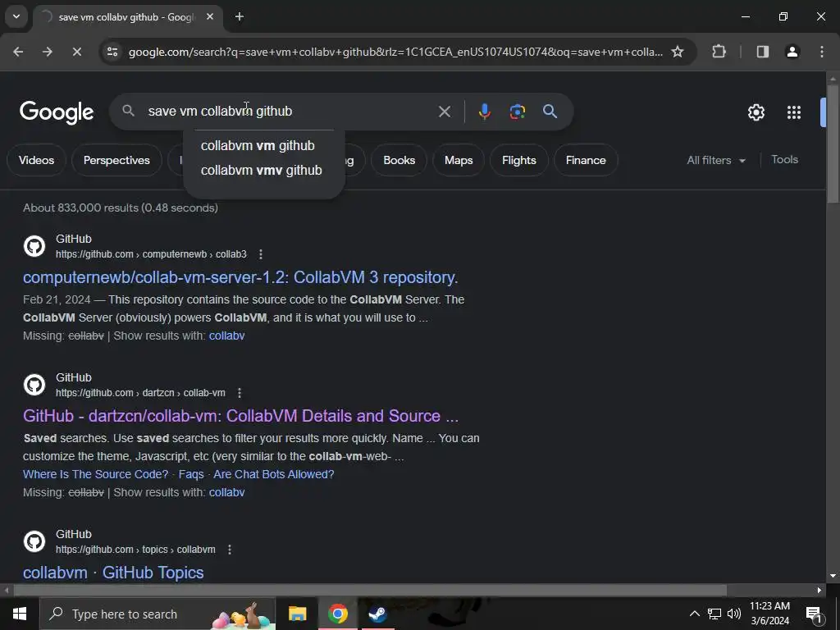Open File Explorer from taskbar
The height and width of the screenshot is (630, 840).
coord(297,614)
